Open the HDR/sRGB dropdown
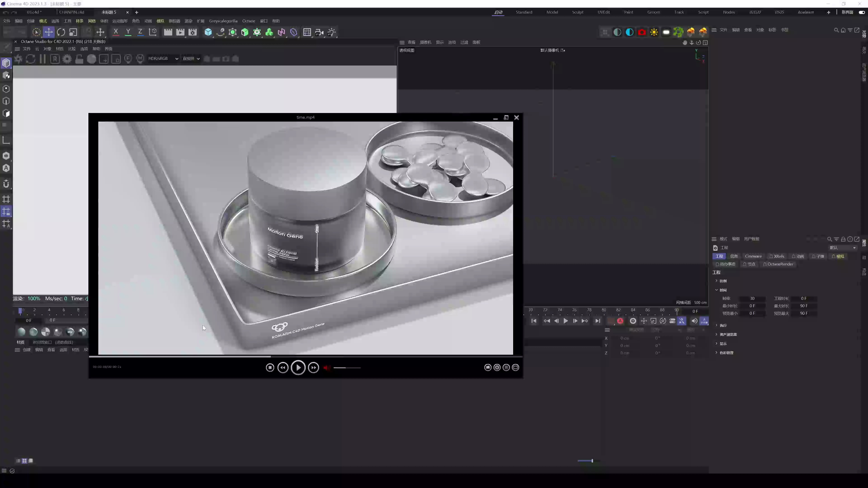 click(163, 59)
